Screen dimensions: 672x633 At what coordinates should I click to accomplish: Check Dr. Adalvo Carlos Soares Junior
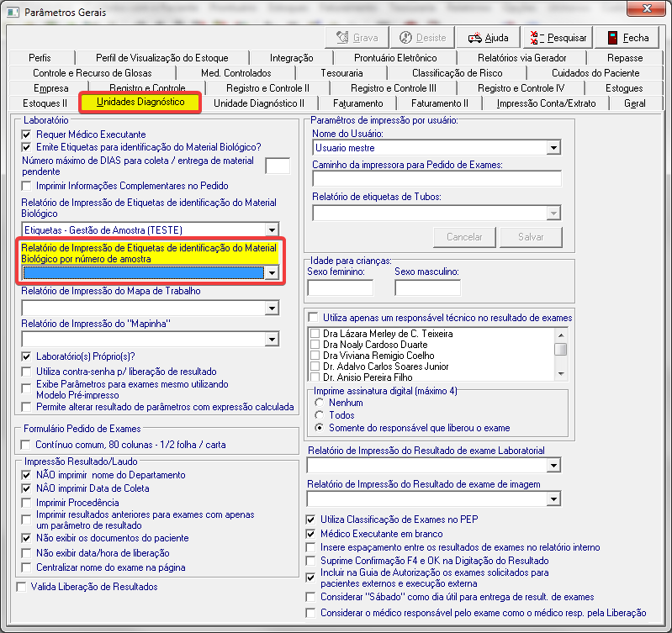tap(315, 367)
